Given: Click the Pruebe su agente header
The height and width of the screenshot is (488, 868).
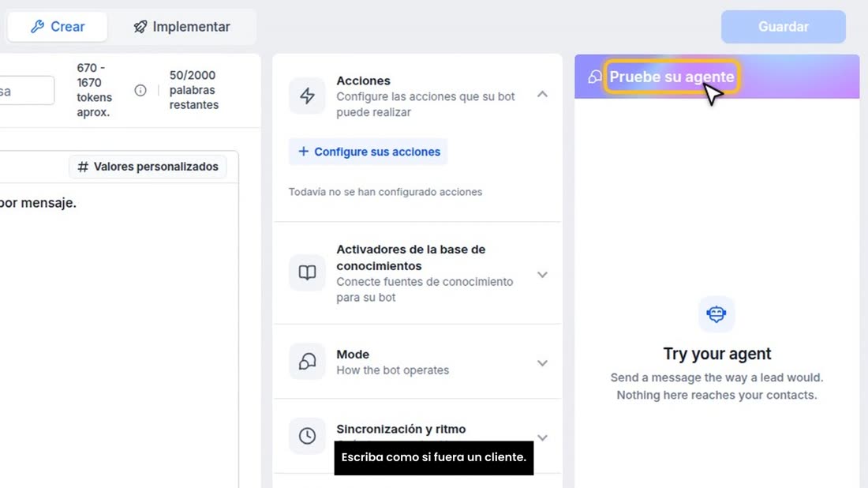Looking at the screenshot, I should [672, 77].
